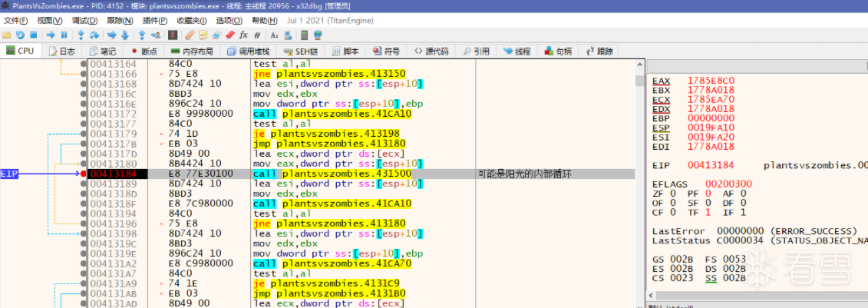
Task: Toggle breakpoint at address 00413184
Action: point(84,174)
